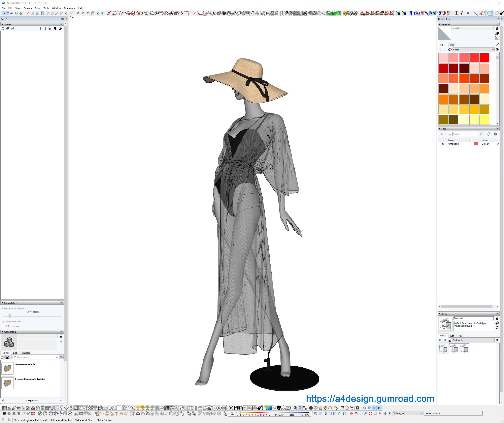Click the Update Scene refresh icon
The height and width of the screenshot is (423, 504).
(x=3, y=29)
